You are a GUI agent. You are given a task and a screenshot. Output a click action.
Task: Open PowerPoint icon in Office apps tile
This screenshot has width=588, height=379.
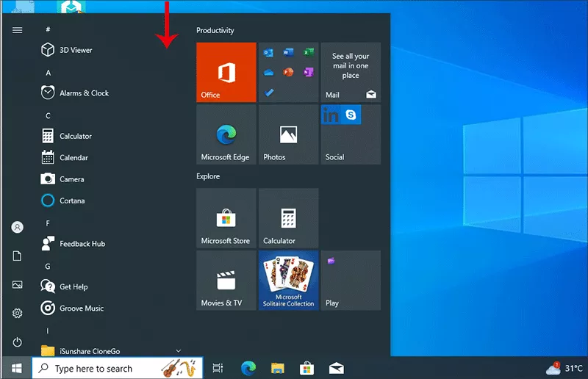288,72
